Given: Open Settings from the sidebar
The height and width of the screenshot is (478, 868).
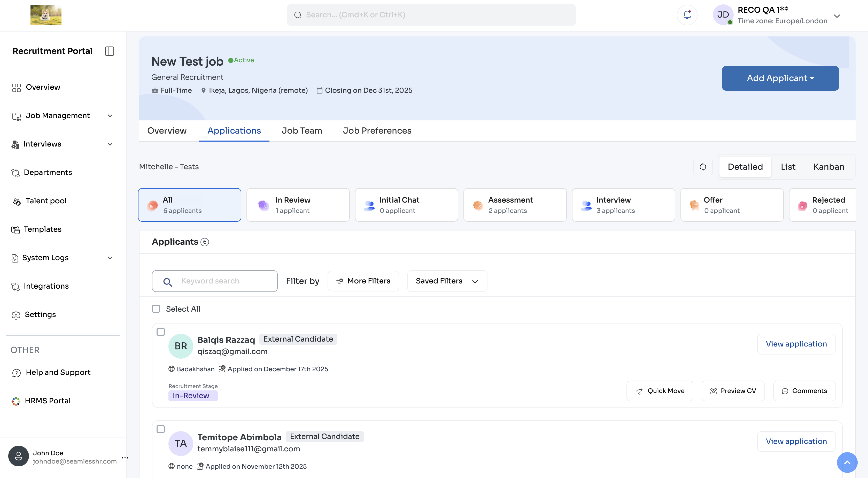Looking at the screenshot, I should tap(40, 314).
